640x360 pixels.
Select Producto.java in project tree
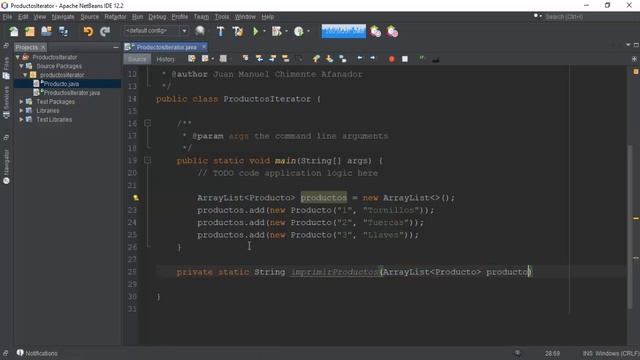61,84
